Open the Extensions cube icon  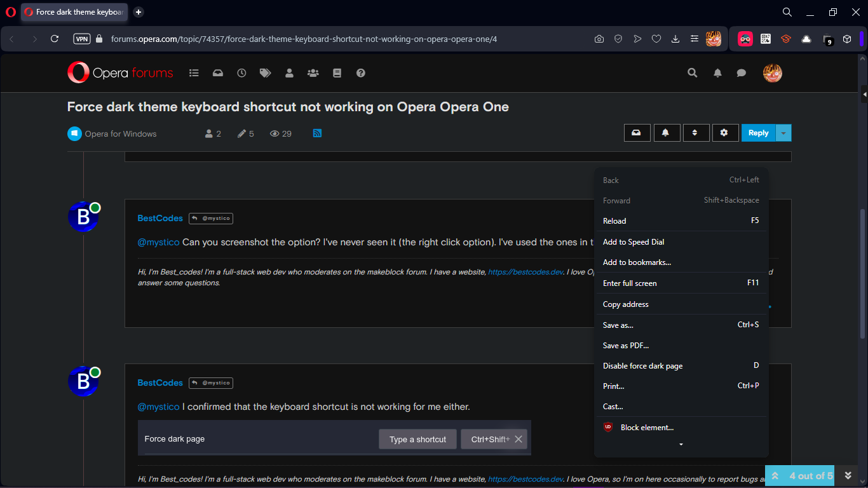(847, 39)
